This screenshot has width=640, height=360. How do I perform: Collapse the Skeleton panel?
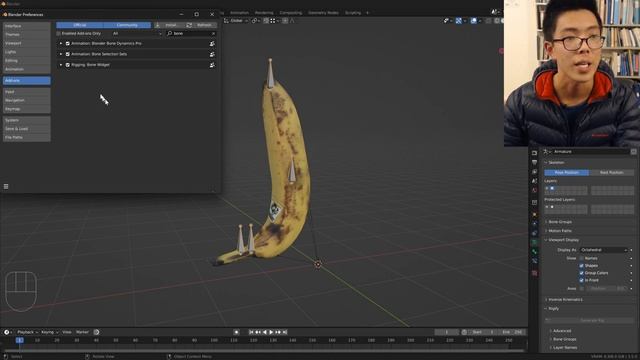556,162
